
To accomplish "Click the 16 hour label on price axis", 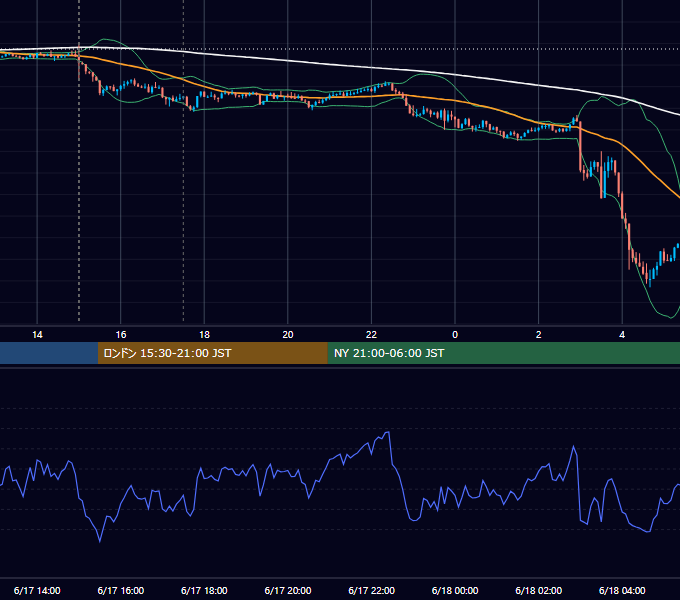I will click(121, 335).
